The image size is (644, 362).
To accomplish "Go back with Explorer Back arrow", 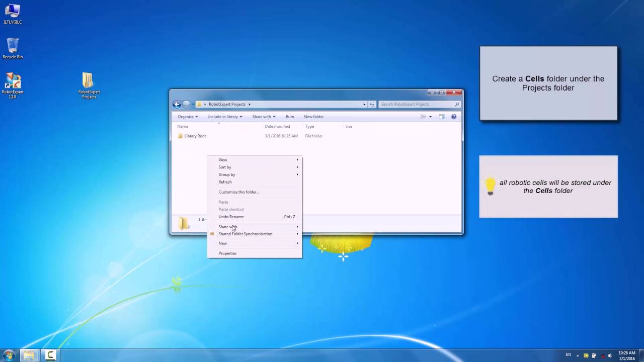I will pos(177,104).
